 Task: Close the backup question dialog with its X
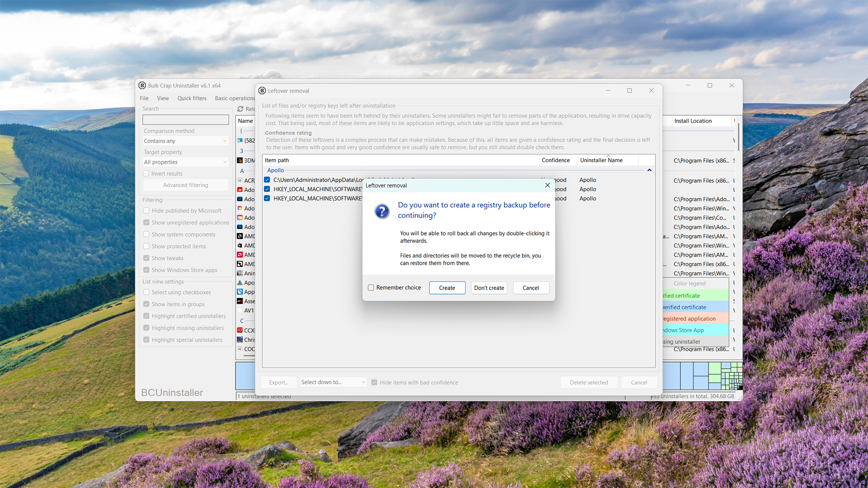[547, 185]
